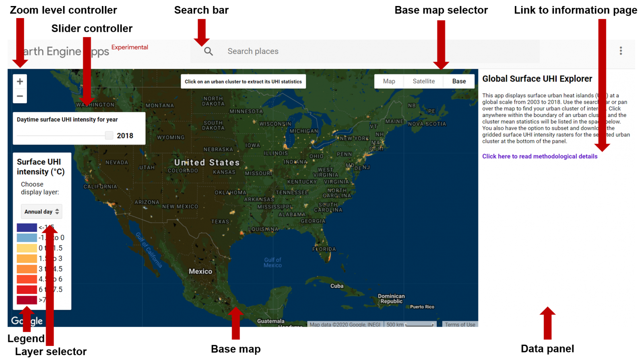The image size is (644, 364).
Task: Switch to the Base map view
Action: coord(459,81)
